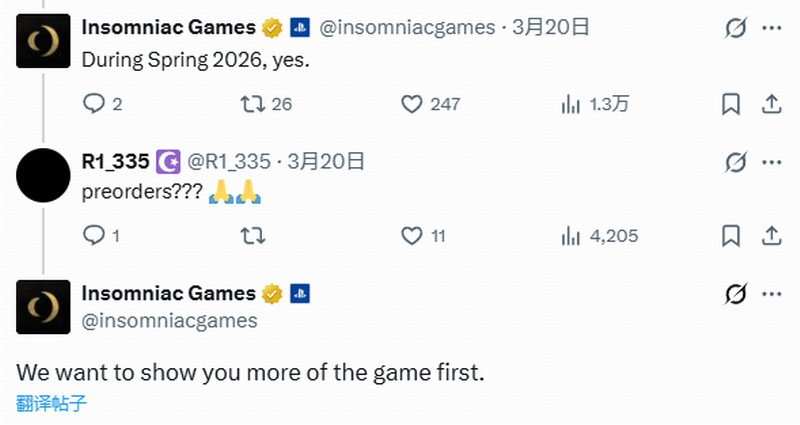Open more options on the main Insomniac post
Viewport: 800px width, 425px height.
(x=771, y=294)
